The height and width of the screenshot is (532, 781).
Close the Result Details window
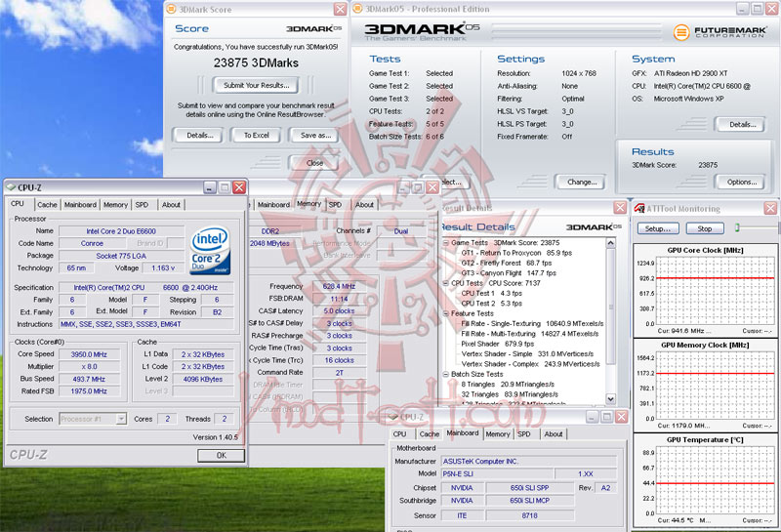tap(620, 208)
